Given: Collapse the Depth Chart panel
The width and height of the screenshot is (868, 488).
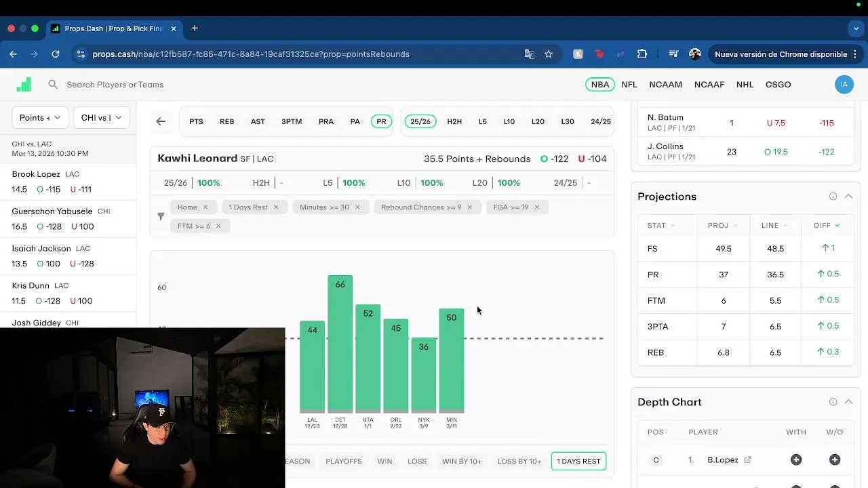Looking at the screenshot, I should point(848,402).
